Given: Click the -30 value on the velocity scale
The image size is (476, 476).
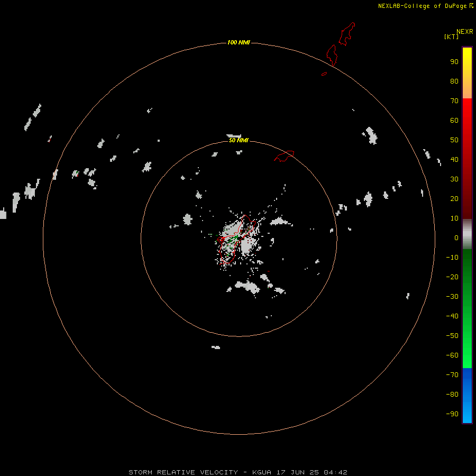Looking at the screenshot, I should click(x=452, y=297).
